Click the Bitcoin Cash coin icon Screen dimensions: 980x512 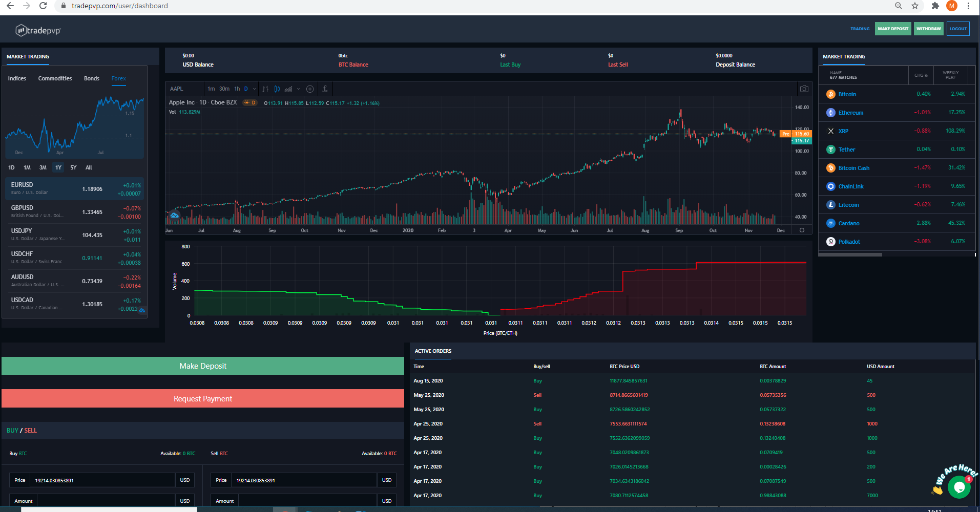coord(831,168)
